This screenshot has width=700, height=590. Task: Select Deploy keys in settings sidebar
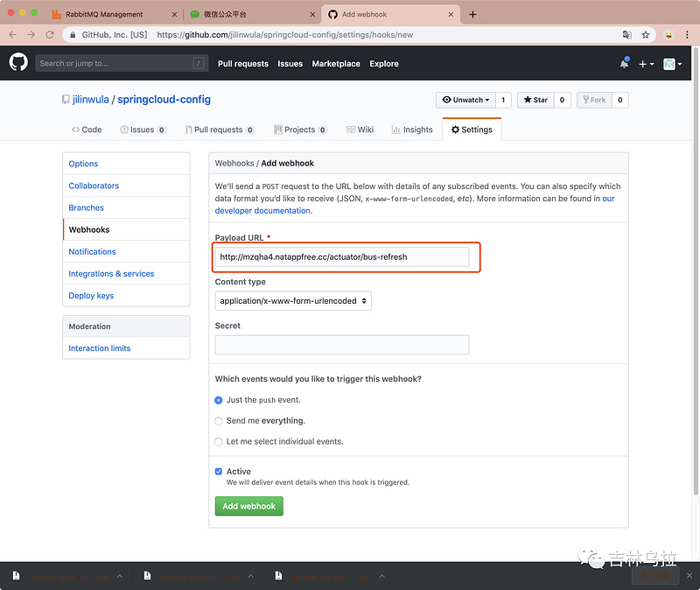point(126,295)
